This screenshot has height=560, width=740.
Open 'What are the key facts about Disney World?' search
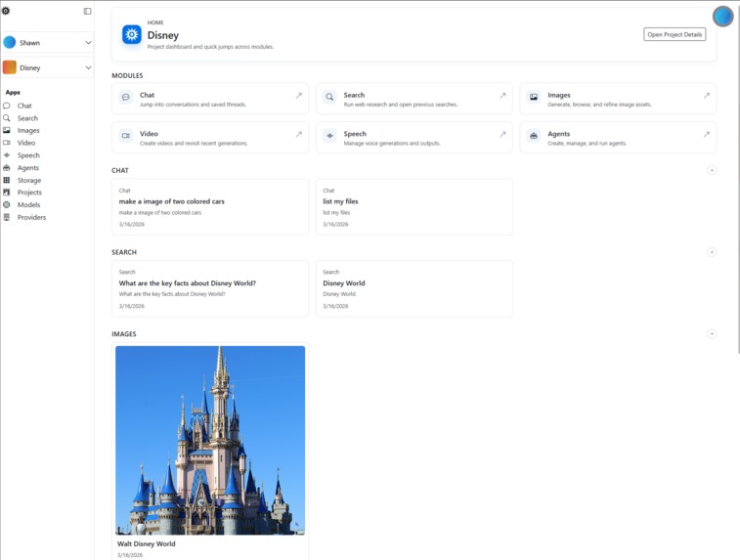210,288
